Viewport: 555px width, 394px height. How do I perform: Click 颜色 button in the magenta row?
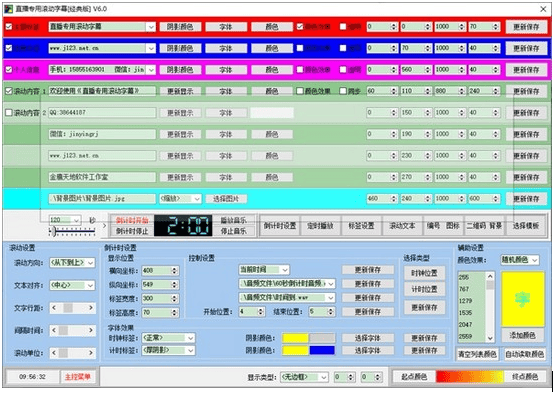272,70
